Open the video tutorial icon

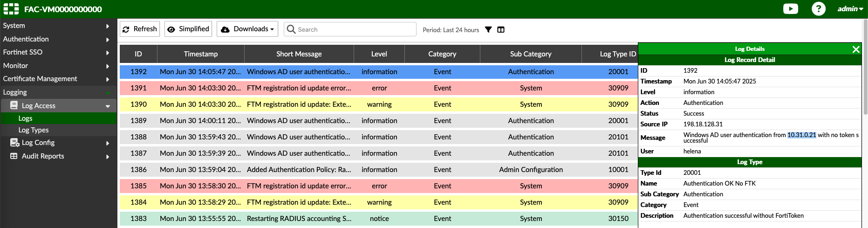pyautogui.click(x=790, y=9)
